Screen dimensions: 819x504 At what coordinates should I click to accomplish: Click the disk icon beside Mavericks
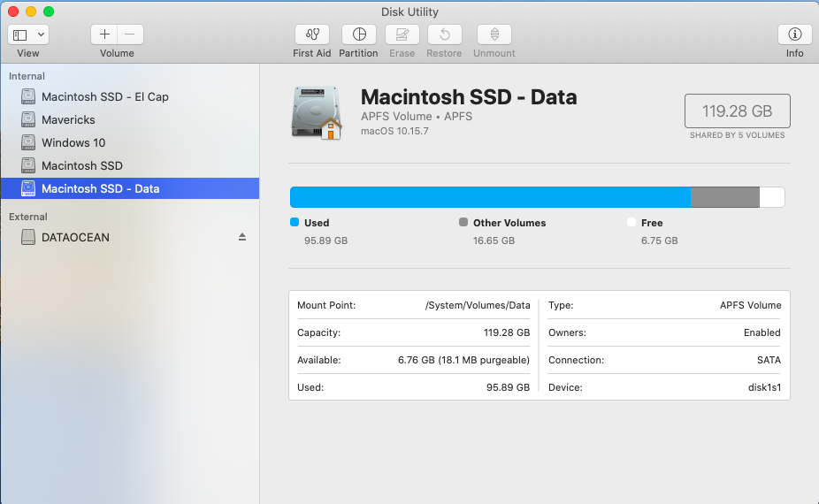click(28, 119)
